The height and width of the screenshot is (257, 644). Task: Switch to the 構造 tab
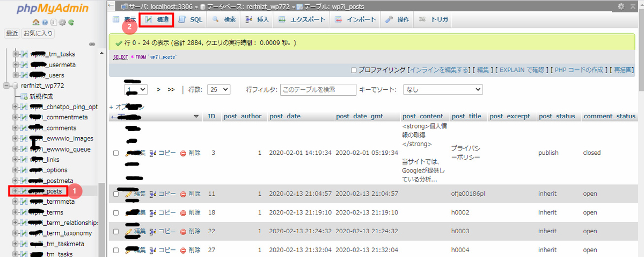pyautogui.click(x=157, y=19)
